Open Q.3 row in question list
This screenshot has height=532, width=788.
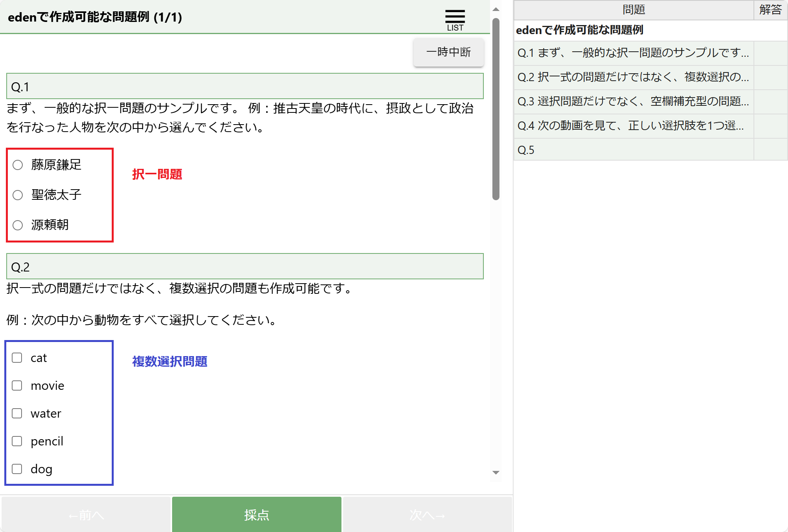(x=634, y=101)
